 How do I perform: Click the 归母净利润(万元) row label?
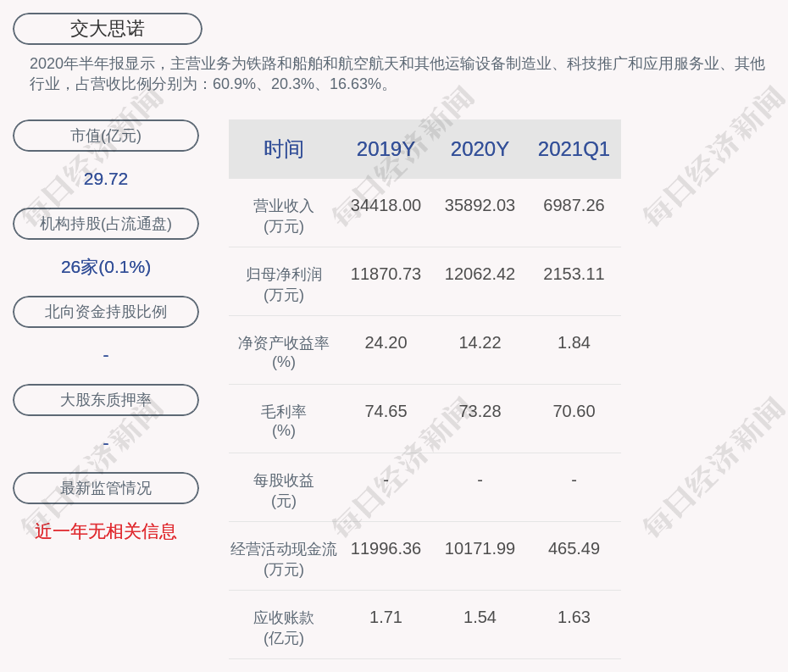click(284, 285)
